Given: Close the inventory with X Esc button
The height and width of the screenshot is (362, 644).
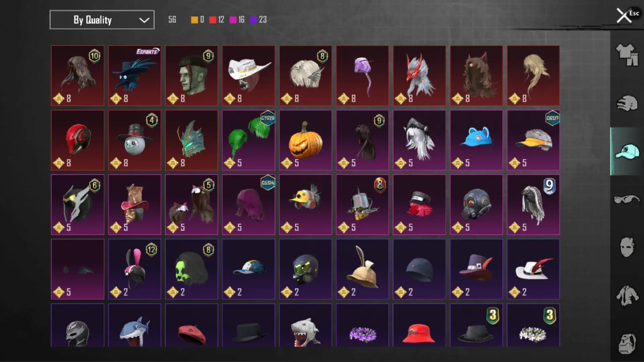Looking at the screenshot, I should pos(627,15).
